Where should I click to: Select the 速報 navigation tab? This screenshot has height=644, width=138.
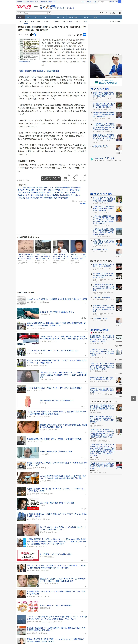pos(28,17)
